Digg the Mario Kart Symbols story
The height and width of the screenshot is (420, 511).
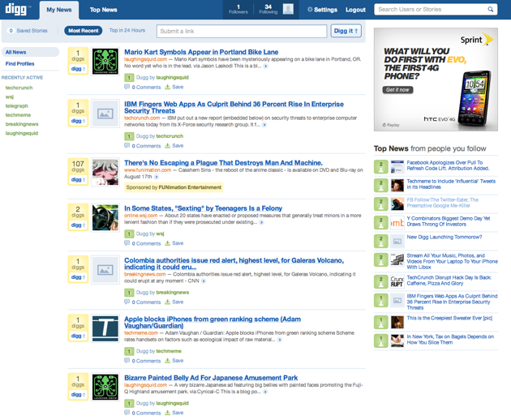click(78, 69)
